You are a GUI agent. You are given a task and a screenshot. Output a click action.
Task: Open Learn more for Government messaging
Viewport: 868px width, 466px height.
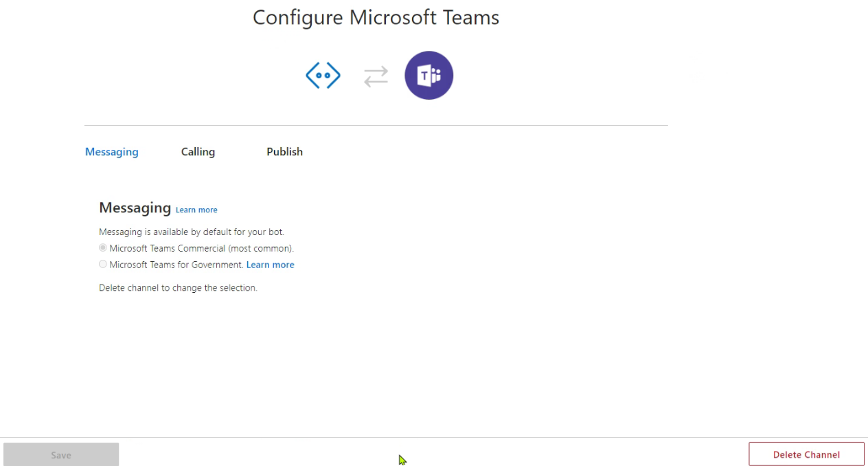click(270, 264)
